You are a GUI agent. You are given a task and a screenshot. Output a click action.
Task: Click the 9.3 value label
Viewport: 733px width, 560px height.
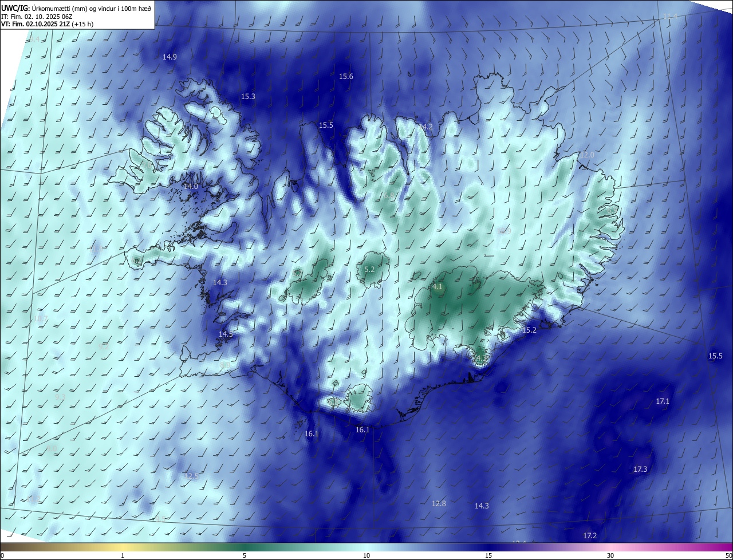tap(60, 396)
